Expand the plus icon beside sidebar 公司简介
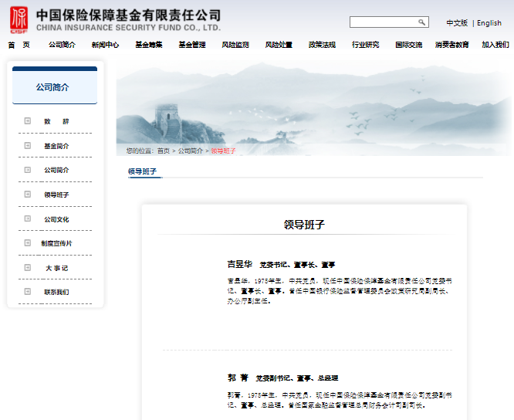This screenshot has width=514, height=420. pos(28,170)
